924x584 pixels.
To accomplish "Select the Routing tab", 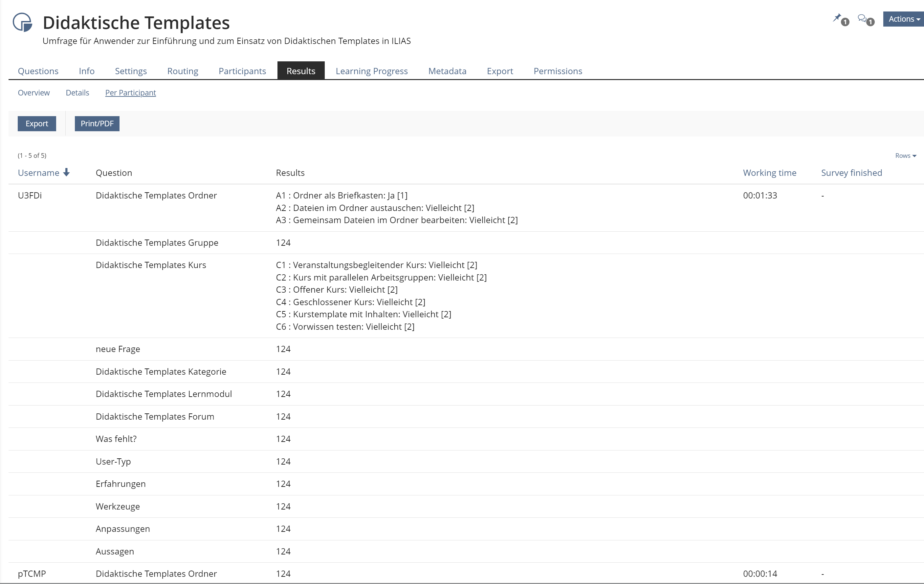I will click(183, 71).
